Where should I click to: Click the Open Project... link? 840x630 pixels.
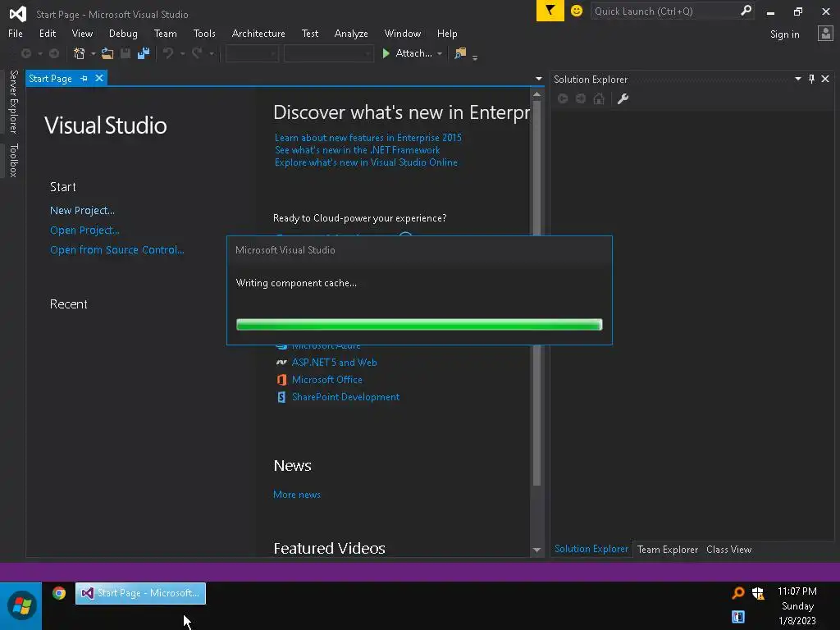[84, 231]
